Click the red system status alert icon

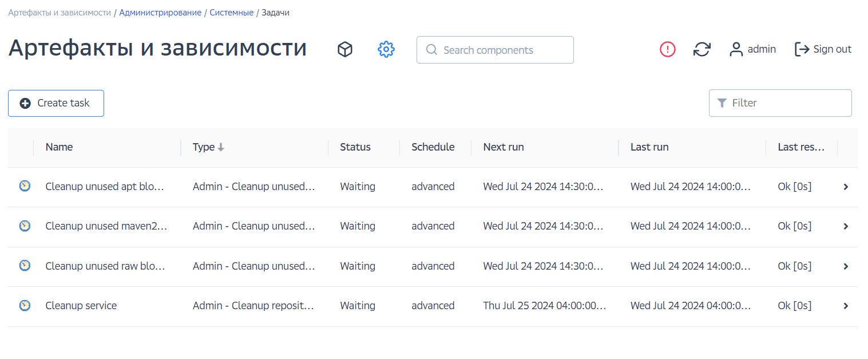(668, 49)
